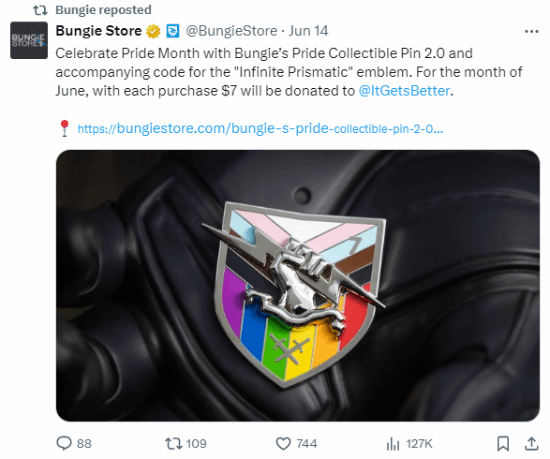Open the share upload icon
The height and width of the screenshot is (459, 550).
click(531, 444)
